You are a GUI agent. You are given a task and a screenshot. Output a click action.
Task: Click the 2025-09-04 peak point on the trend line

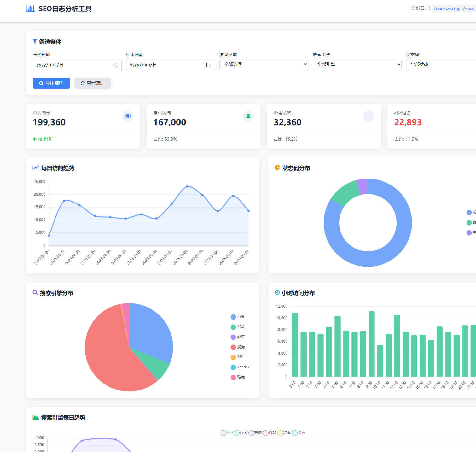click(187, 186)
